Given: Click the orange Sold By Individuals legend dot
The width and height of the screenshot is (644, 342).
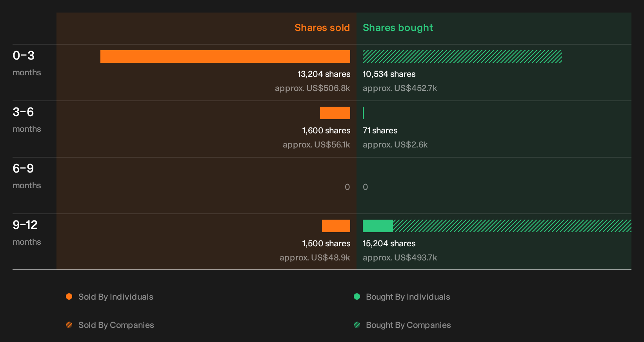Looking at the screenshot, I should [x=69, y=297].
